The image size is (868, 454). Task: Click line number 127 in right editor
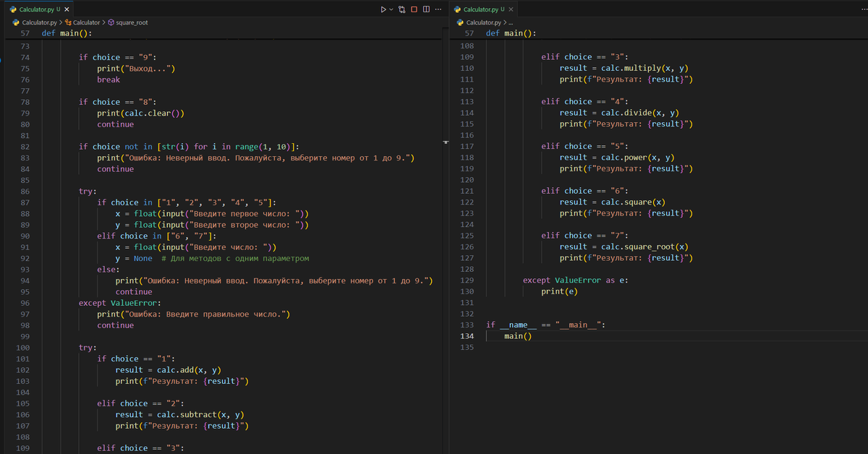(x=467, y=258)
